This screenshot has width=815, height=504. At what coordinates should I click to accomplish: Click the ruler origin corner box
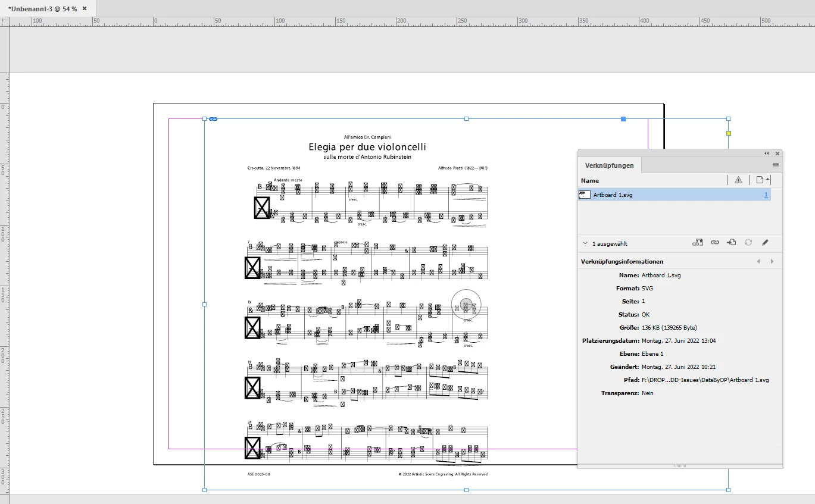coord(4,21)
